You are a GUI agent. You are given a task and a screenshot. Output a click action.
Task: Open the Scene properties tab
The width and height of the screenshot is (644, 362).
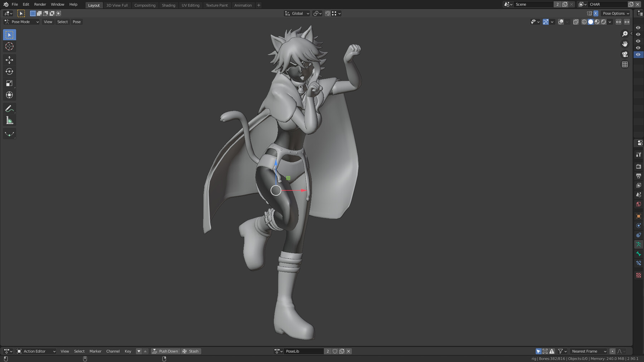pos(639,195)
